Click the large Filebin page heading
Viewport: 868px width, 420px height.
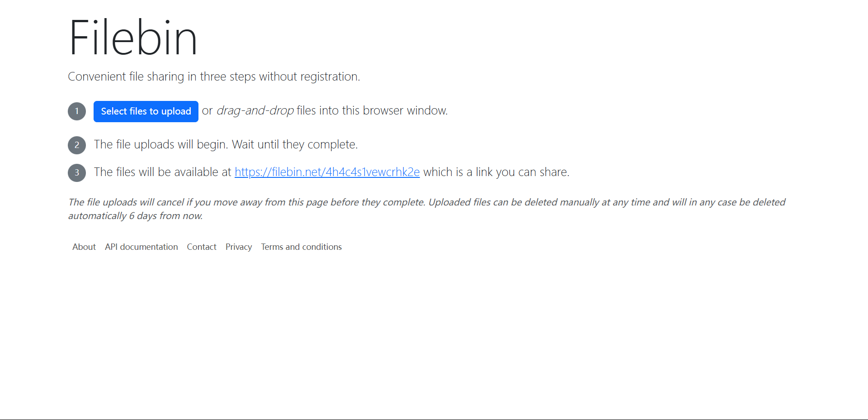point(133,38)
